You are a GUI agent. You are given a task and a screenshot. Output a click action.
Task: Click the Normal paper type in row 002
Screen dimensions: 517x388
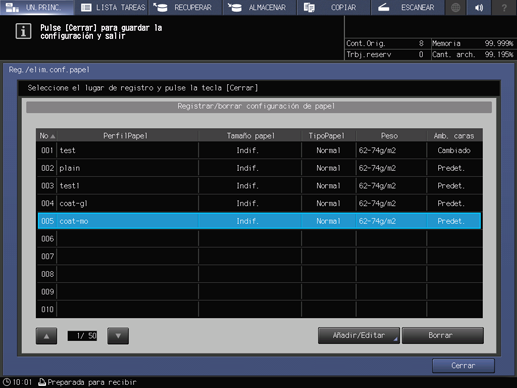(x=328, y=168)
